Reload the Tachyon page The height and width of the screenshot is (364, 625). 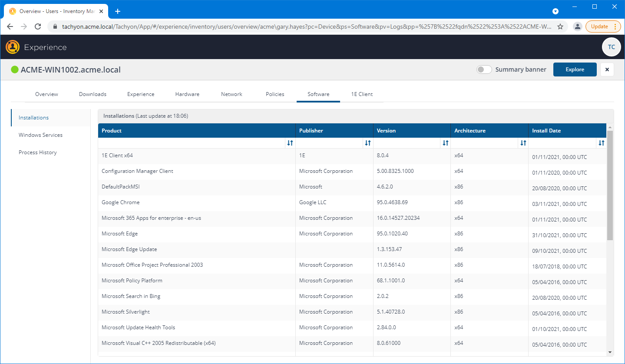38,26
